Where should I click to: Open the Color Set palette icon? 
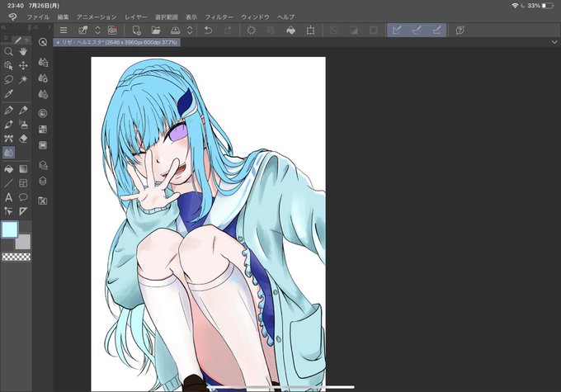click(43, 130)
